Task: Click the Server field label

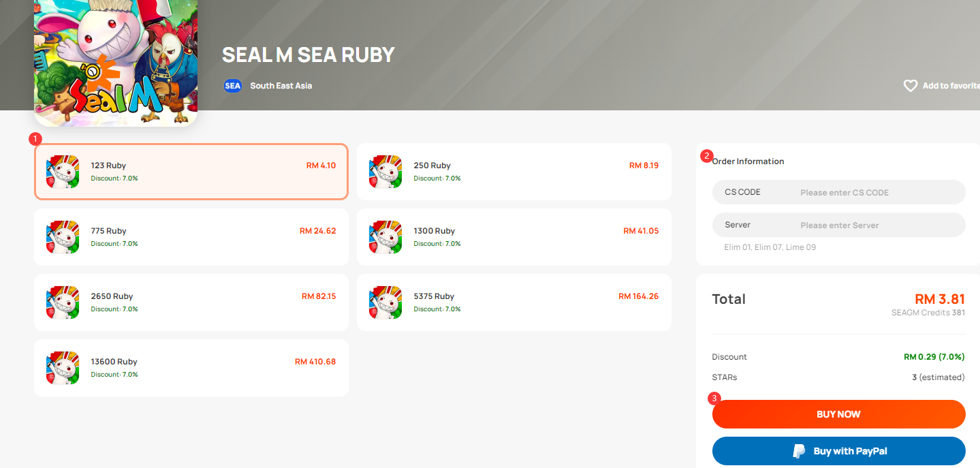Action: point(738,225)
